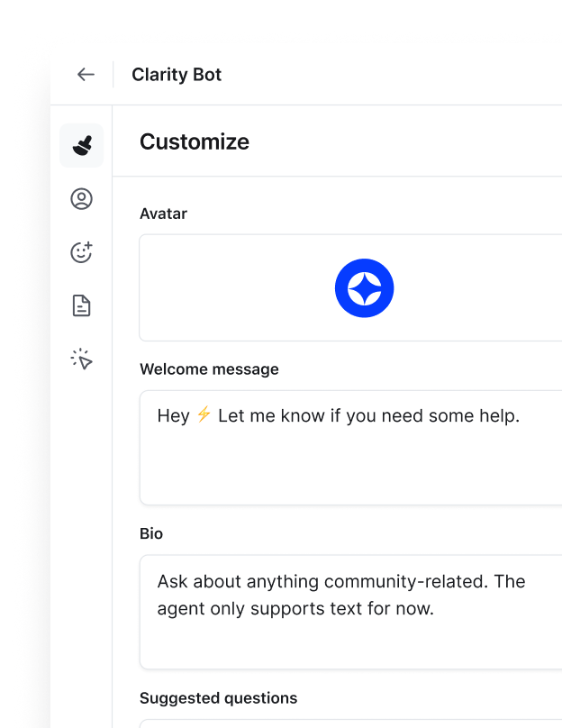Click the back arrow icon
This screenshot has height=728, width=562.
tap(86, 75)
